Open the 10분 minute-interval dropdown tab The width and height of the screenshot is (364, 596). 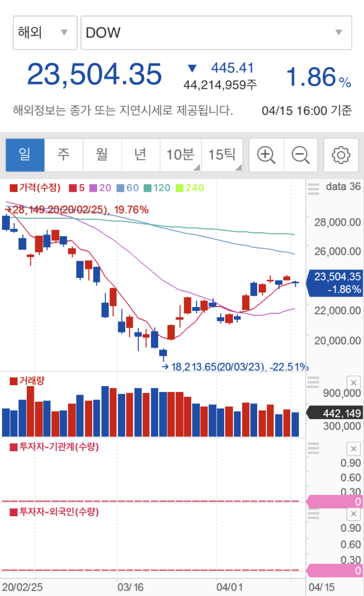[180, 155]
